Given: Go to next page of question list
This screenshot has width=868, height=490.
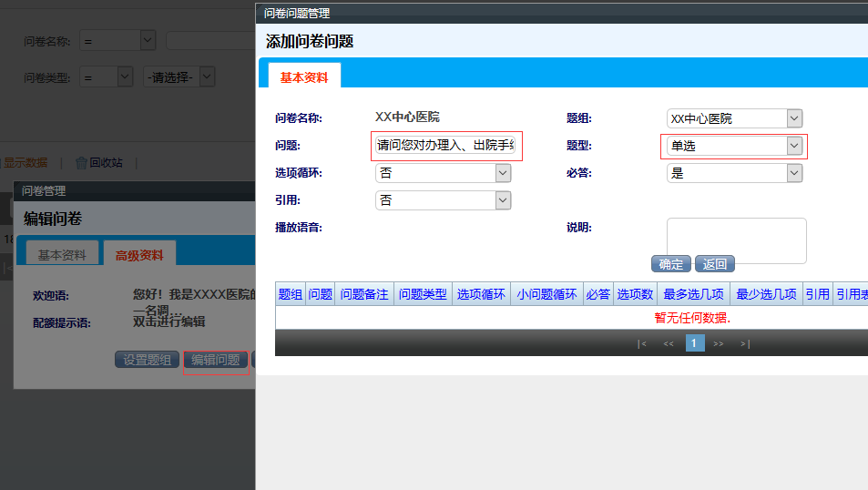Looking at the screenshot, I should [x=719, y=343].
